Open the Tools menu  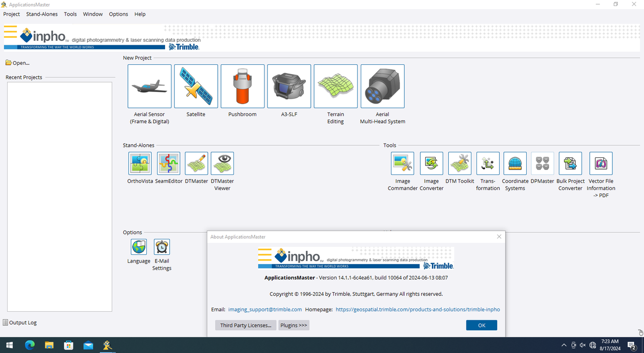pos(70,14)
